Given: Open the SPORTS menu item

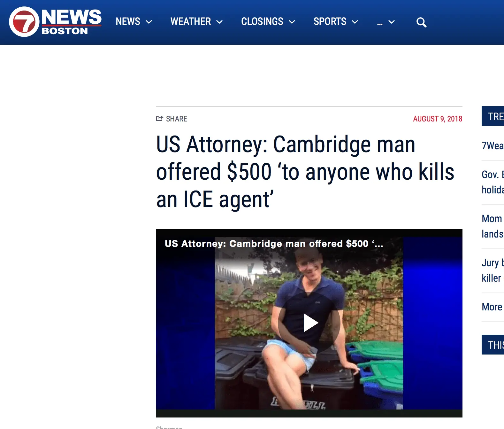Looking at the screenshot, I should [330, 21].
